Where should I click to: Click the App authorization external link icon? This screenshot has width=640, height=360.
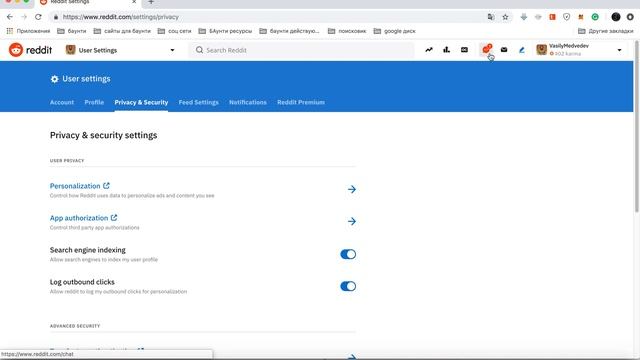114,218
